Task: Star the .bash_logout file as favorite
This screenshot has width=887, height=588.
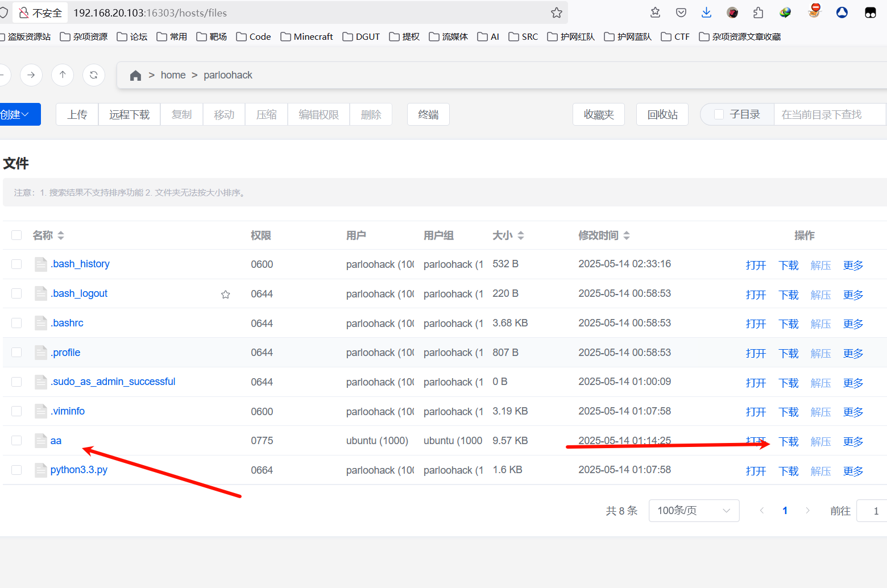Action: click(x=226, y=295)
